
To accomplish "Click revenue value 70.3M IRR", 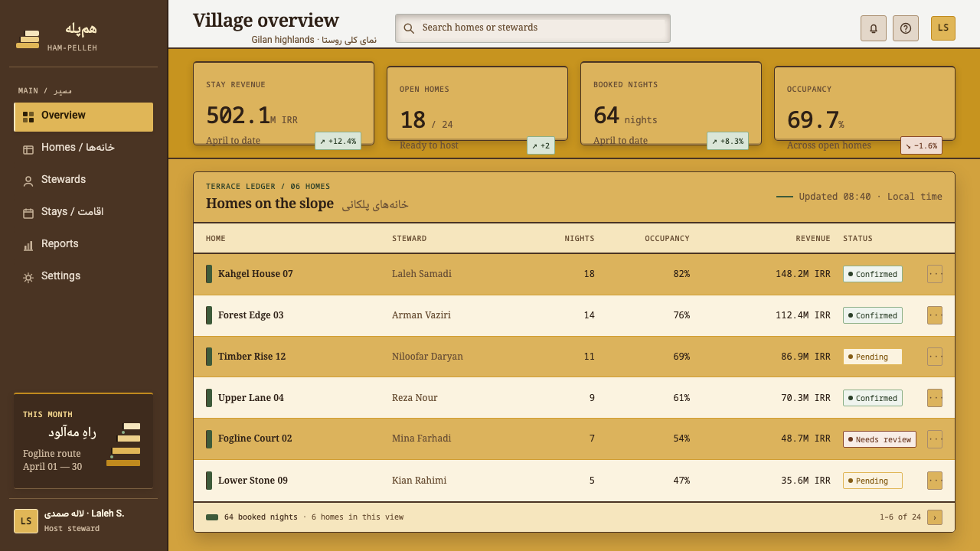I will pos(805,398).
